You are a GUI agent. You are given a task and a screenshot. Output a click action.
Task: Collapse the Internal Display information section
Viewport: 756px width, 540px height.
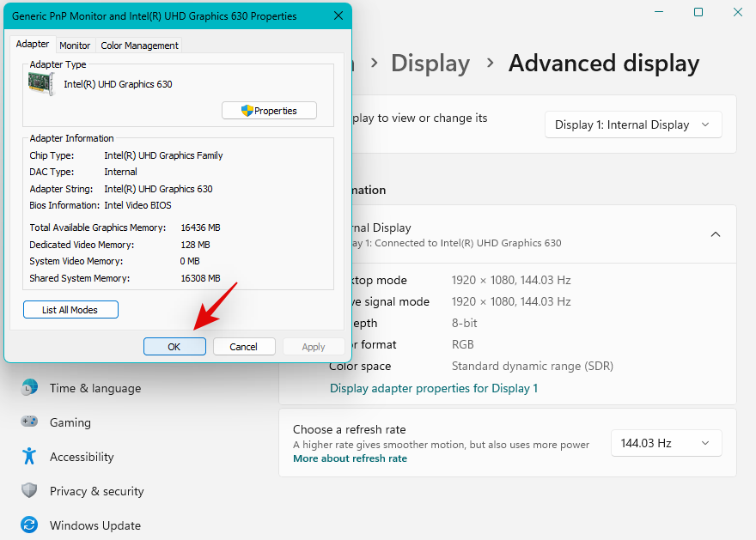(x=716, y=234)
